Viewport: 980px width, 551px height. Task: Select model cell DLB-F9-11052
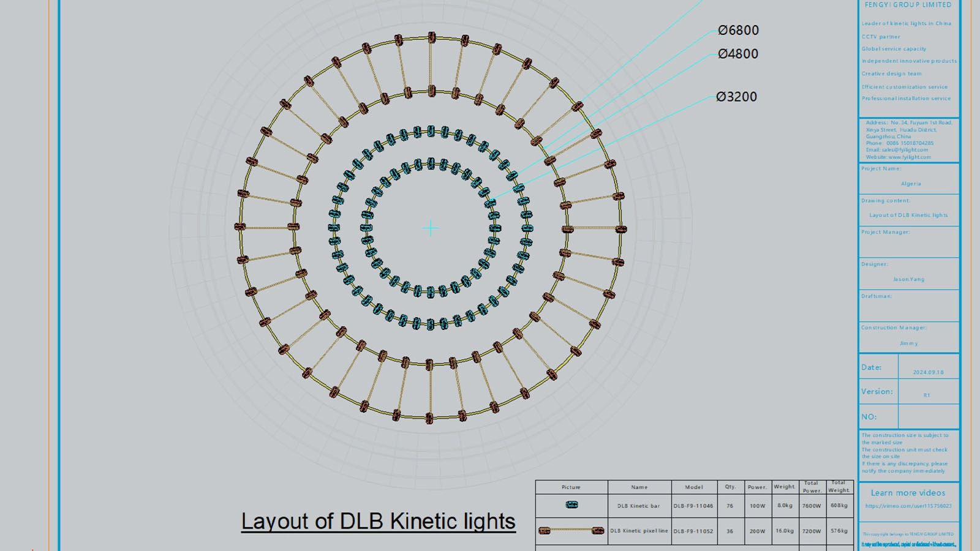click(x=693, y=531)
